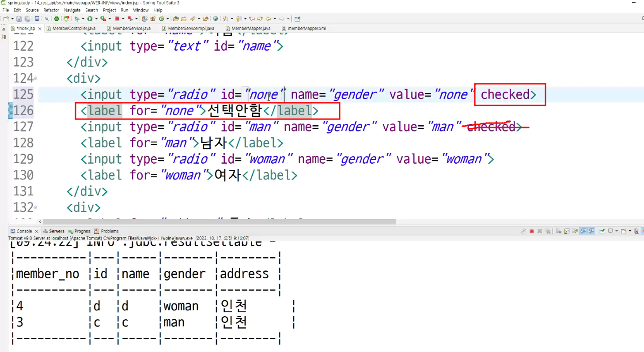Click the web browser globe icon
The image size is (644, 352).
coord(216,19)
